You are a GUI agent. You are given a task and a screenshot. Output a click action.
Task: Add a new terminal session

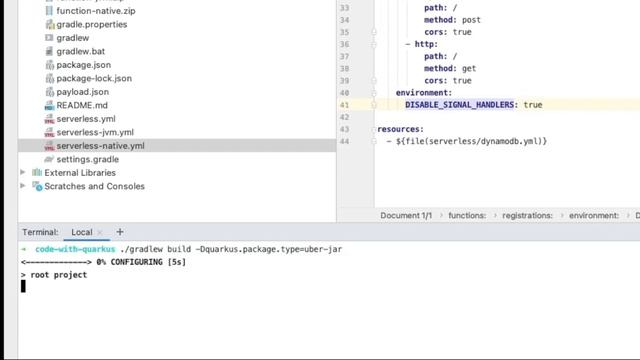point(120,232)
